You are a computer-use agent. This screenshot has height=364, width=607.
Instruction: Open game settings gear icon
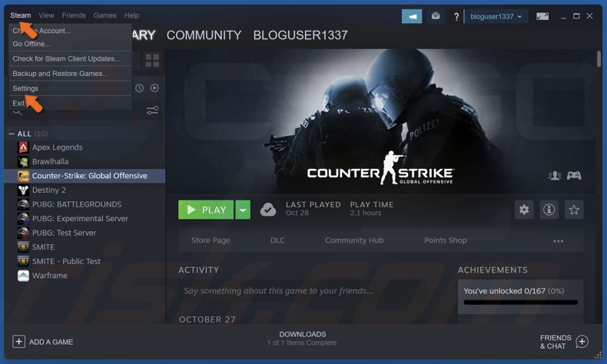tap(524, 210)
